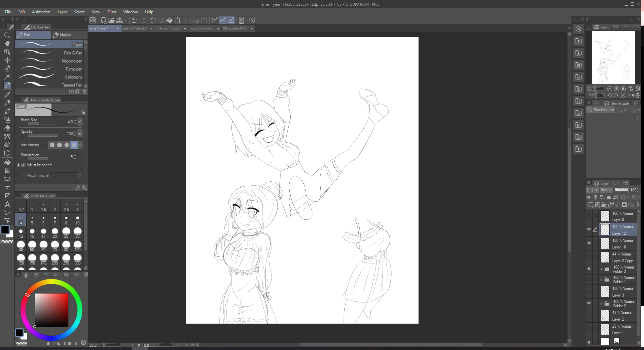The image size is (644, 350).
Task: Hide Layer 10 using eye icon
Action: [x=589, y=243]
